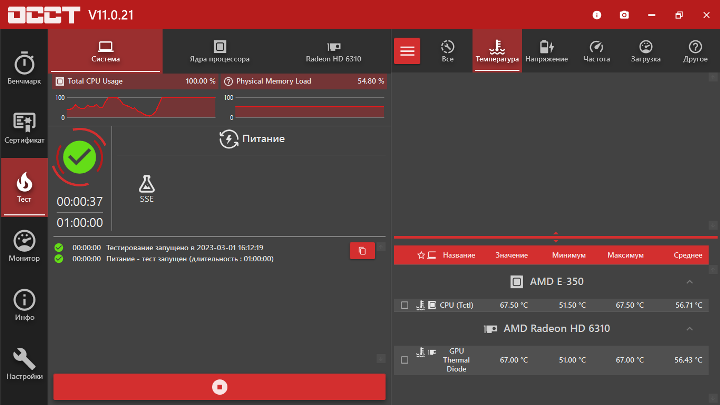Click the Total CPU Usage graph
This screenshot has height=405, width=720.
141,107
